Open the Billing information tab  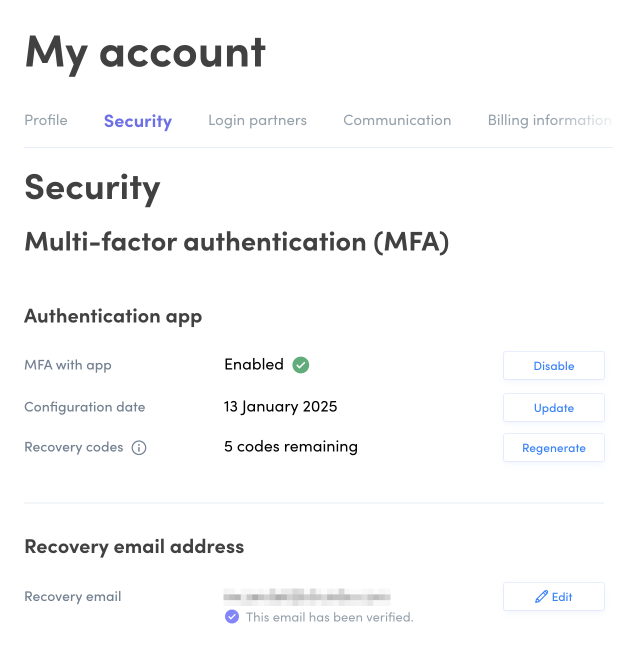pos(548,120)
